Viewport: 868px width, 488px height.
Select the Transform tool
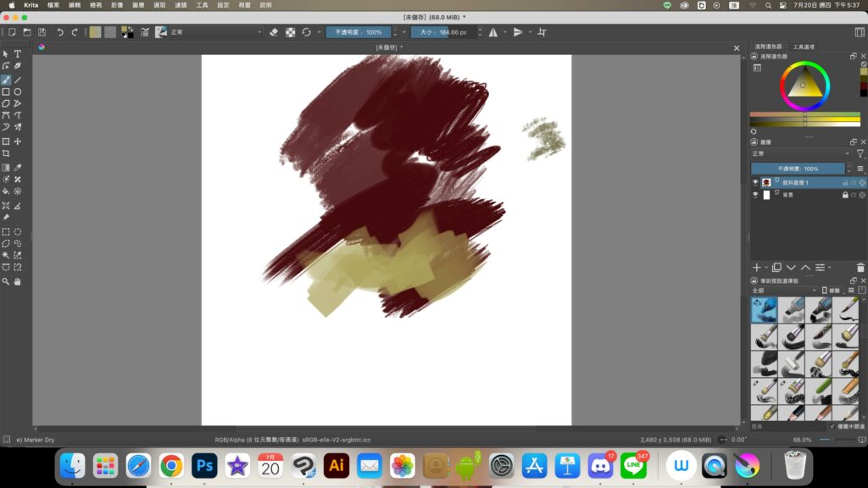tap(6, 141)
